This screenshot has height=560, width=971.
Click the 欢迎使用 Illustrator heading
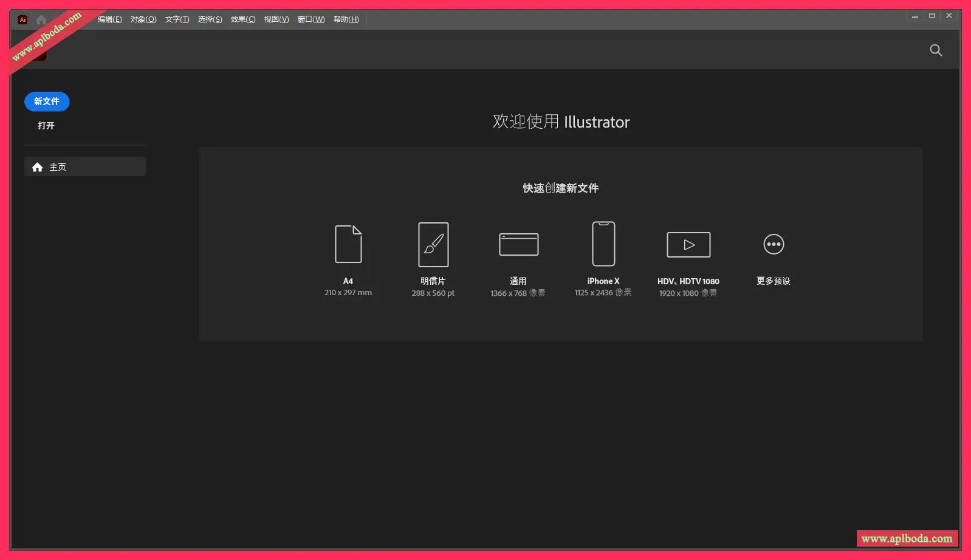tap(561, 122)
